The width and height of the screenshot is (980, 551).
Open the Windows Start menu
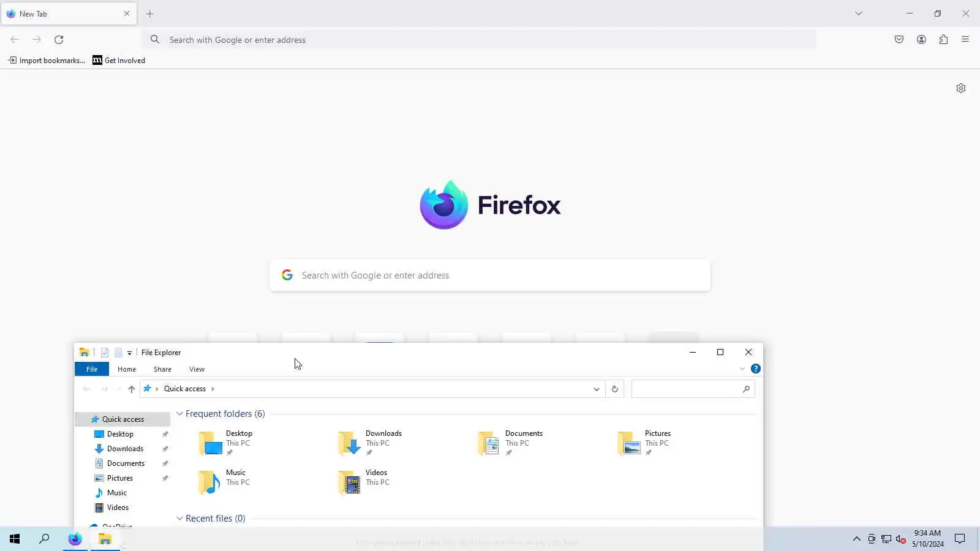15,539
